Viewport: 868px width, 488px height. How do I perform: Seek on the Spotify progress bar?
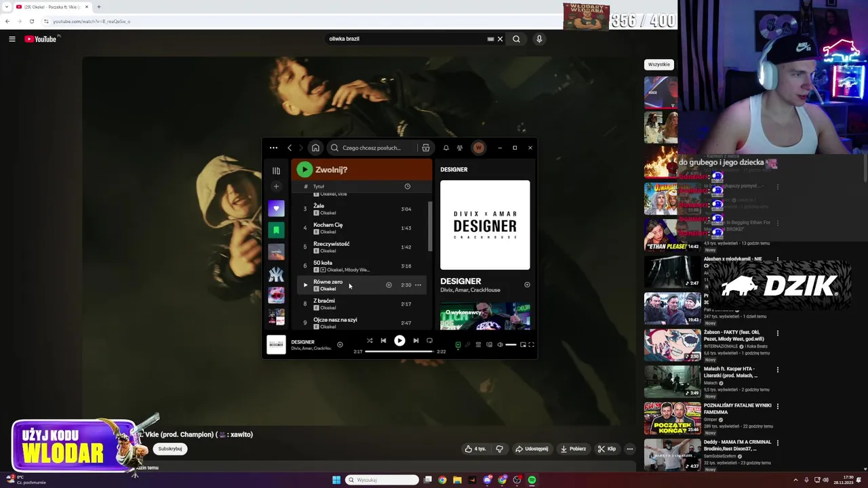pyautogui.click(x=399, y=352)
